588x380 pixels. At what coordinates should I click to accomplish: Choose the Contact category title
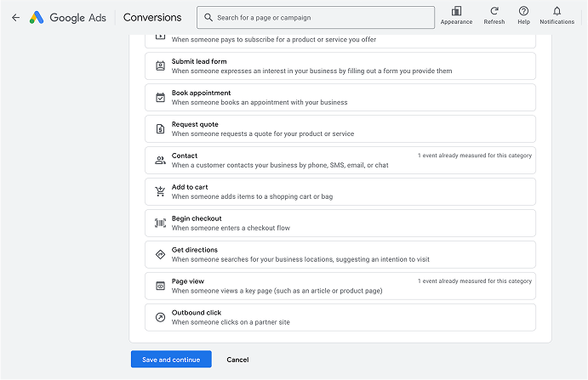click(x=185, y=156)
